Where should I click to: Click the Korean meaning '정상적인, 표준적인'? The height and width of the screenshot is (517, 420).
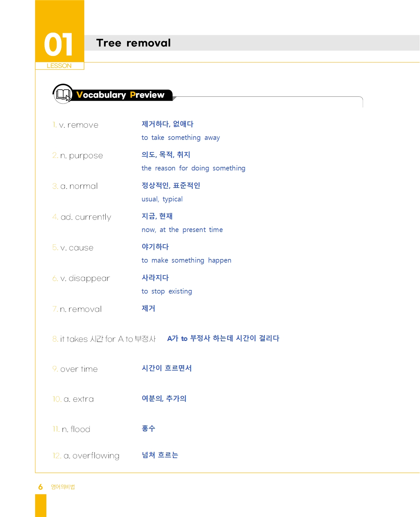coord(171,185)
